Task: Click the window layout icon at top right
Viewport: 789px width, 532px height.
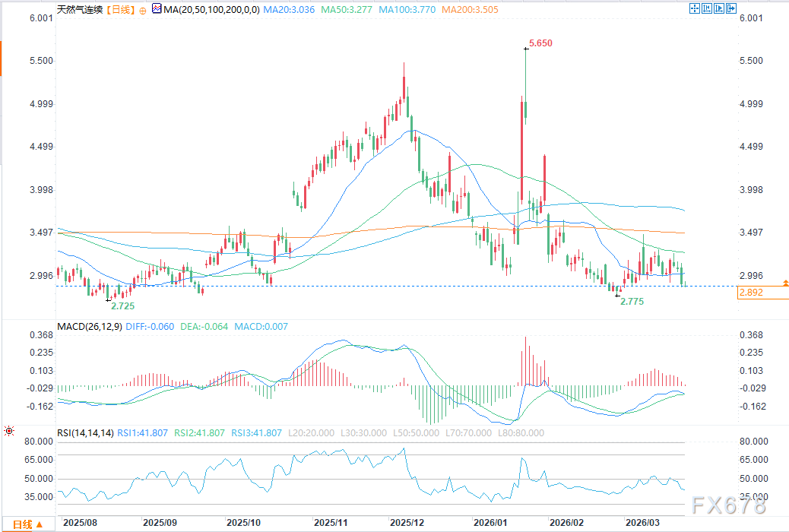Action: (x=733, y=9)
